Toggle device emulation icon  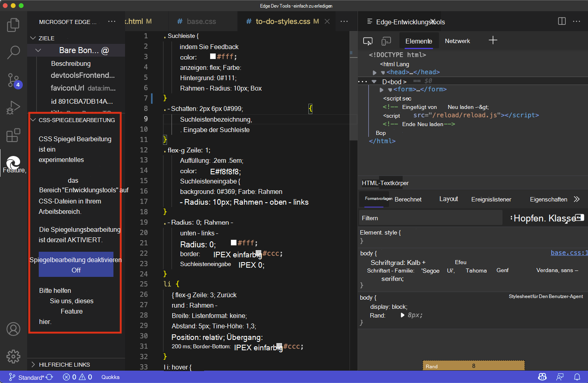click(x=386, y=41)
